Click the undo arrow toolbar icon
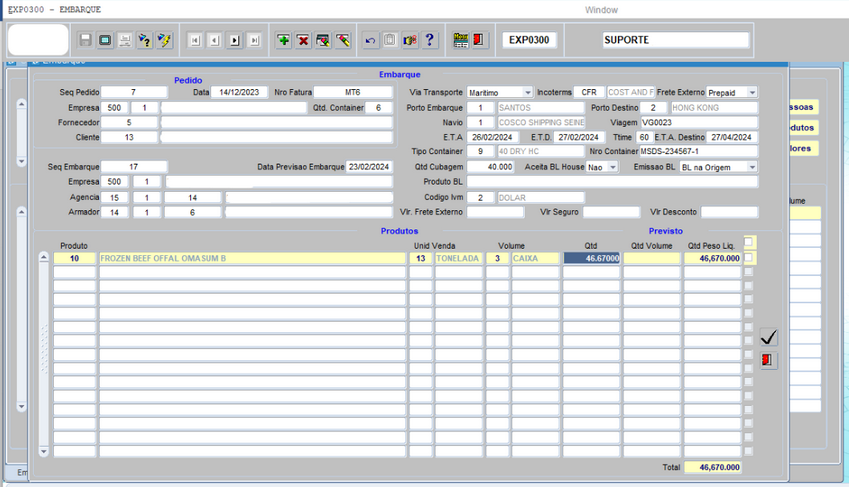The width and height of the screenshot is (849, 487). [370, 40]
